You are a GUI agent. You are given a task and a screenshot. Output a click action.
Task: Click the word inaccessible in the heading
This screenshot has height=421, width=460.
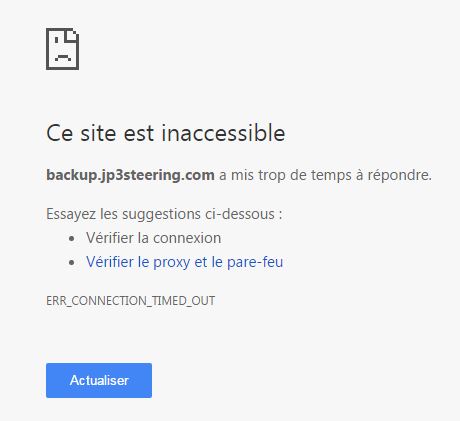pyautogui.click(x=223, y=133)
